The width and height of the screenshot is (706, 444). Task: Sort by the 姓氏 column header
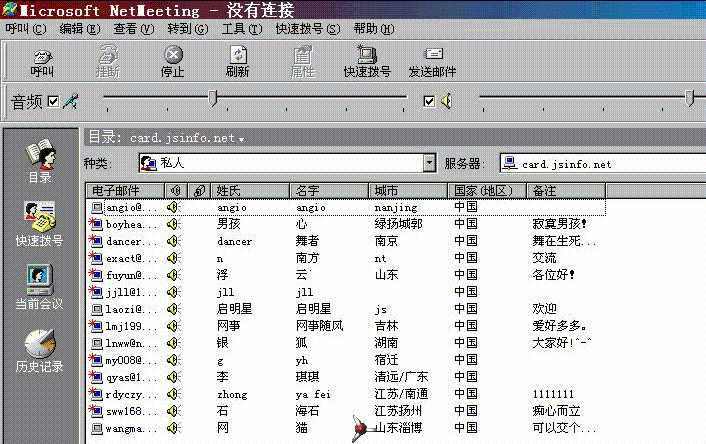point(250,191)
